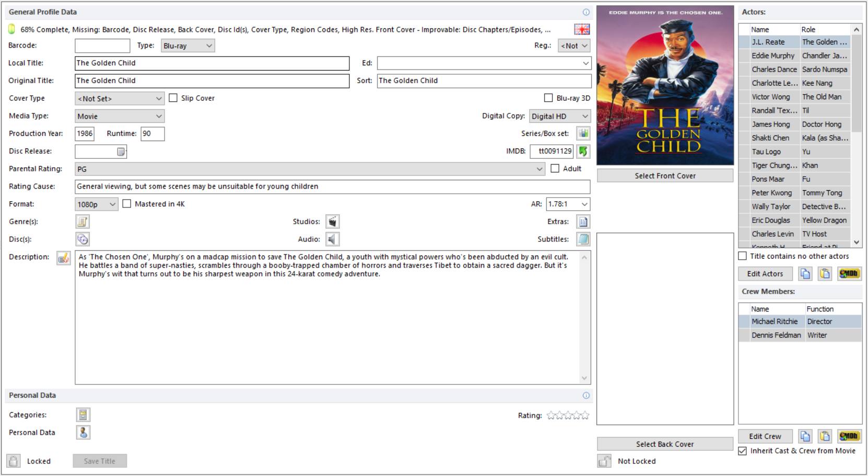Viewport: 868px width, 476px height.
Task: Open the Type Blu-ray dropdown
Action: pyautogui.click(x=188, y=45)
